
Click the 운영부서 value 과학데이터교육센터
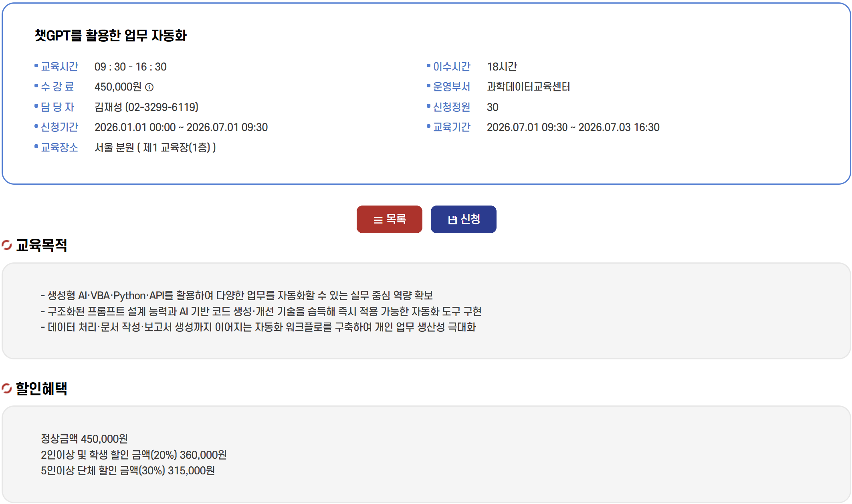click(x=528, y=87)
